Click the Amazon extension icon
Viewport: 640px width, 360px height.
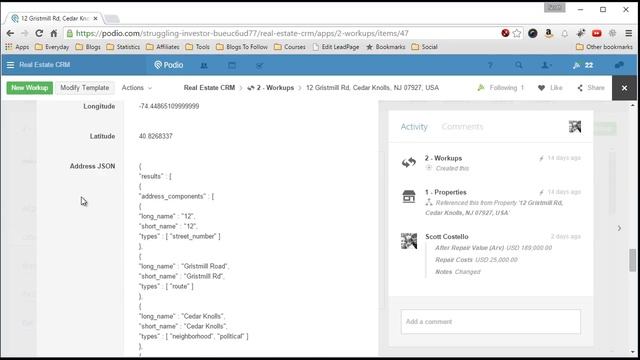point(549,33)
